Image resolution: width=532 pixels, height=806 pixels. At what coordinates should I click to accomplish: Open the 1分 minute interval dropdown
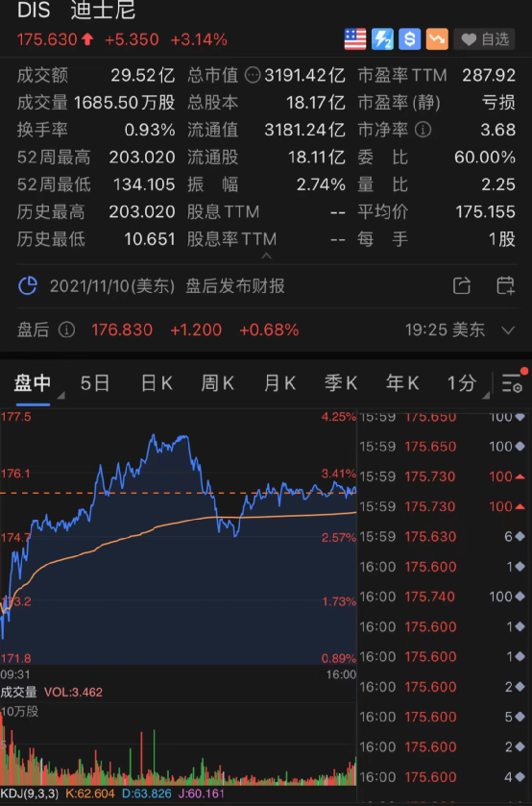click(x=468, y=384)
